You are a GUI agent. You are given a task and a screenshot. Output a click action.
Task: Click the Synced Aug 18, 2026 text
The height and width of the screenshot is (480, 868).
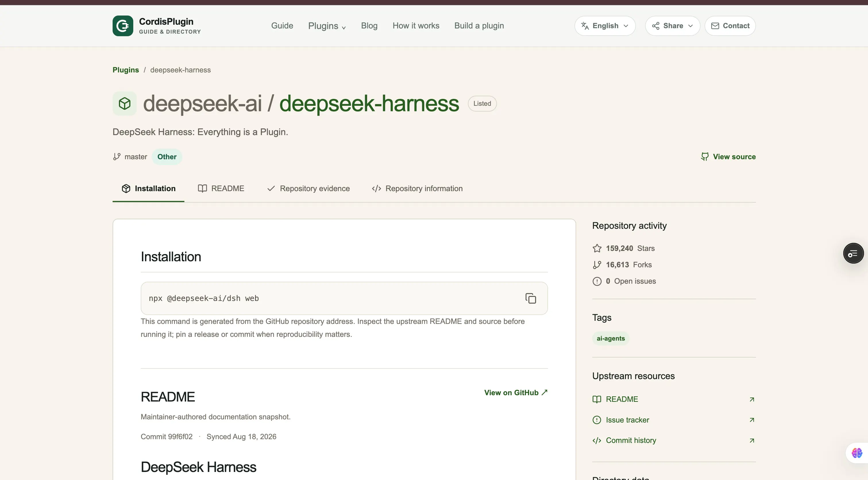(241, 437)
